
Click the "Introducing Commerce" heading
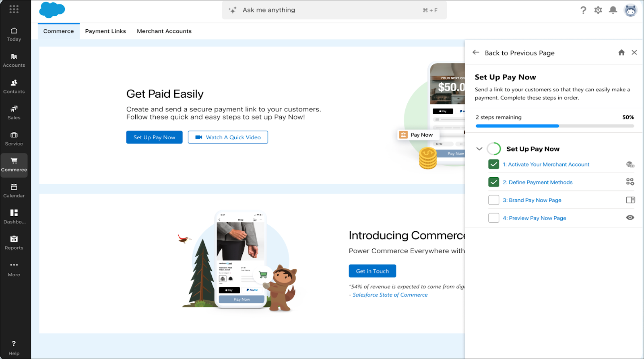[407, 235]
